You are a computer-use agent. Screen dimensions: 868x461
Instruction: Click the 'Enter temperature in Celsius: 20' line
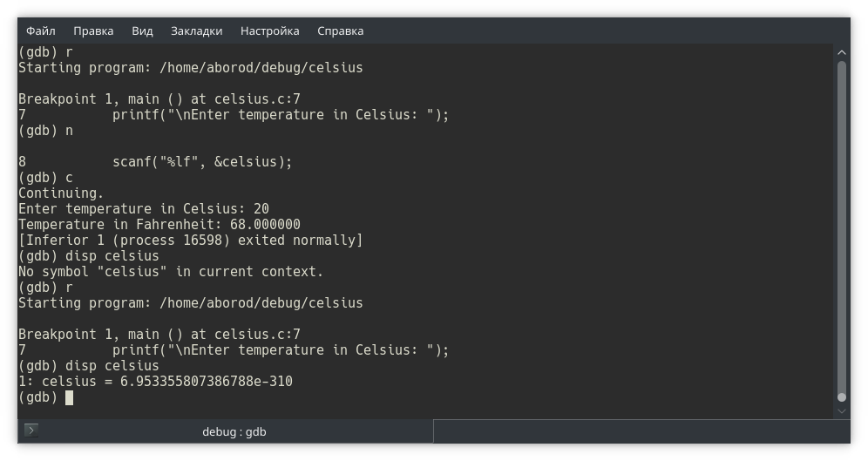coord(144,209)
